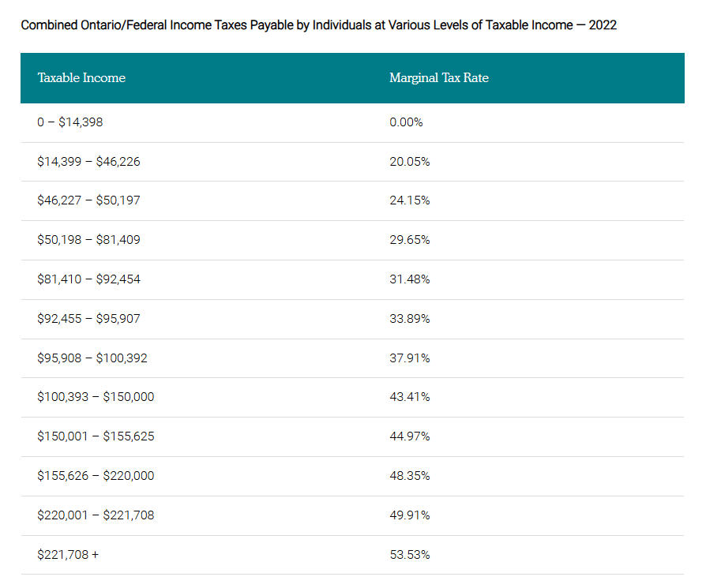
Task: Select the $14,399 – $46,226 income range
Action: pyautogui.click(x=88, y=162)
